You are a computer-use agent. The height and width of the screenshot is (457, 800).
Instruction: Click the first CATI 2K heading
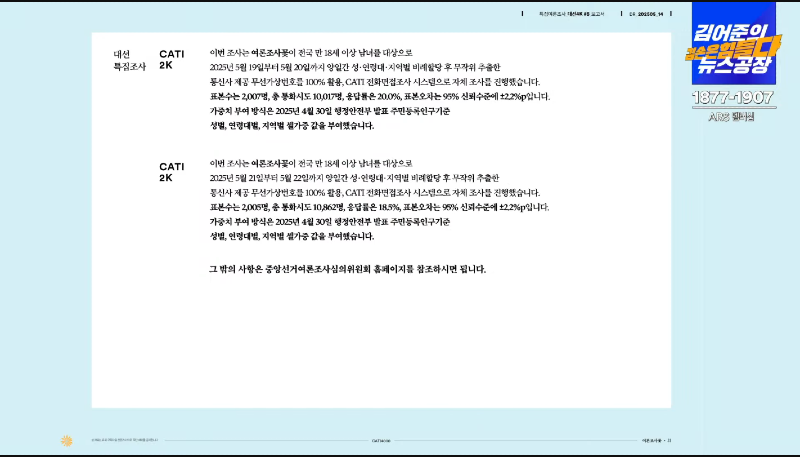[171, 60]
